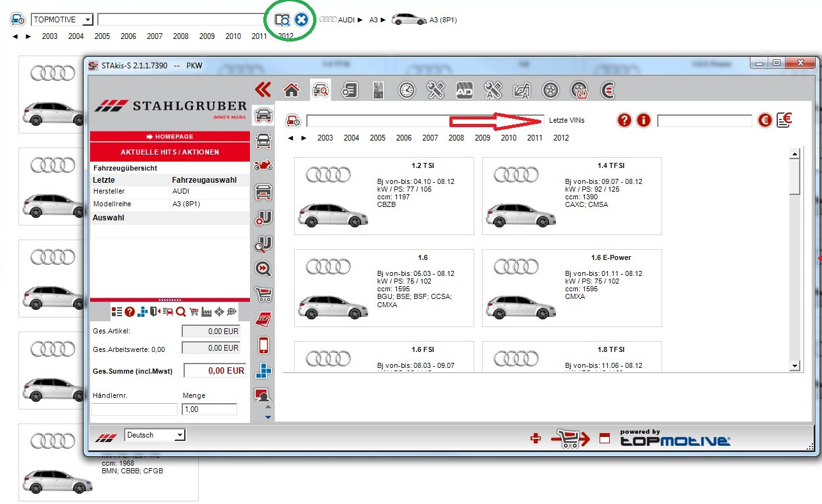822x504 pixels.
Task: Select the 1.6 E-Power engine card
Action: [x=572, y=288]
